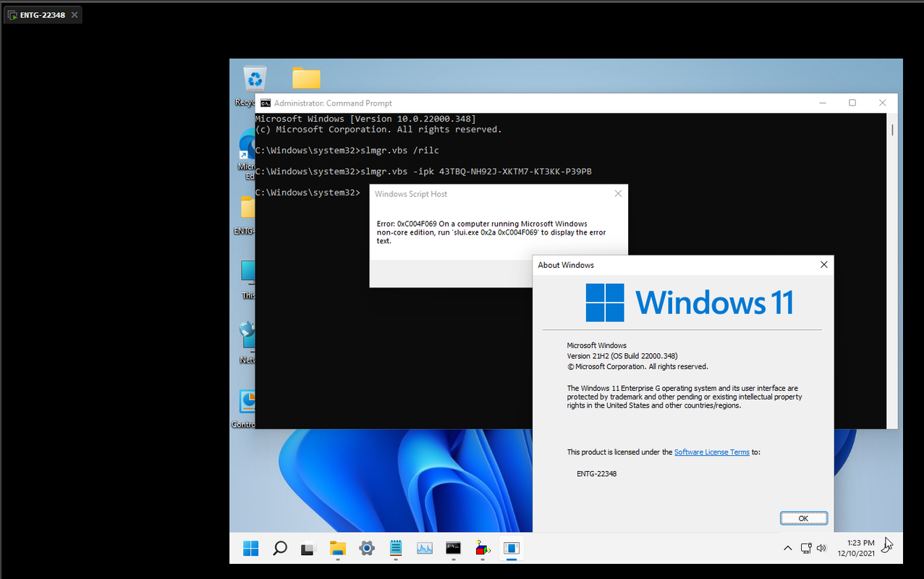This screenshot has width=924, height=579.
Task: Switch to Command Prompt taskbar icon
Action: click(x=454, y=549)
